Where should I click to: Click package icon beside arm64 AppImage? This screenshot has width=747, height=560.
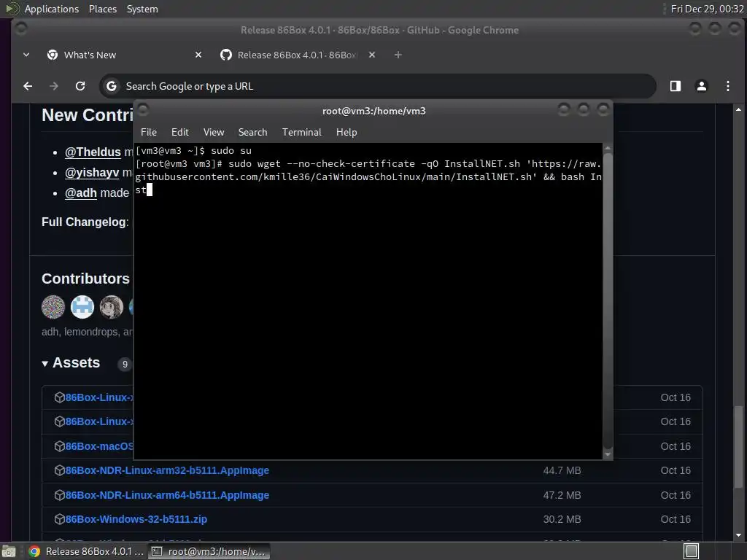[59, 495]
